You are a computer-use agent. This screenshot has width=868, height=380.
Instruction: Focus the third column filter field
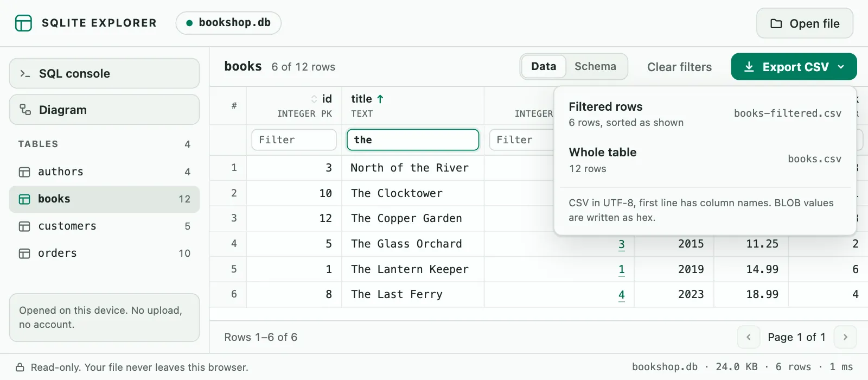click(522, 140)
